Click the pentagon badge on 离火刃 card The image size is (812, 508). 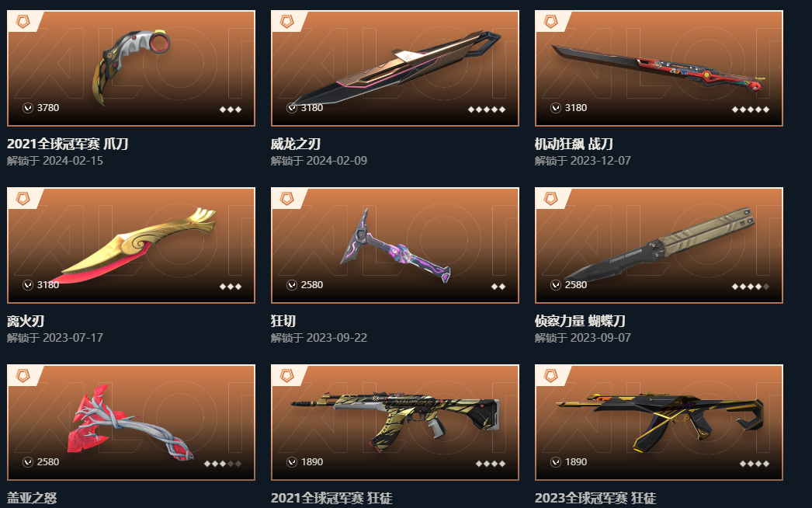click(x=23, y=199)
